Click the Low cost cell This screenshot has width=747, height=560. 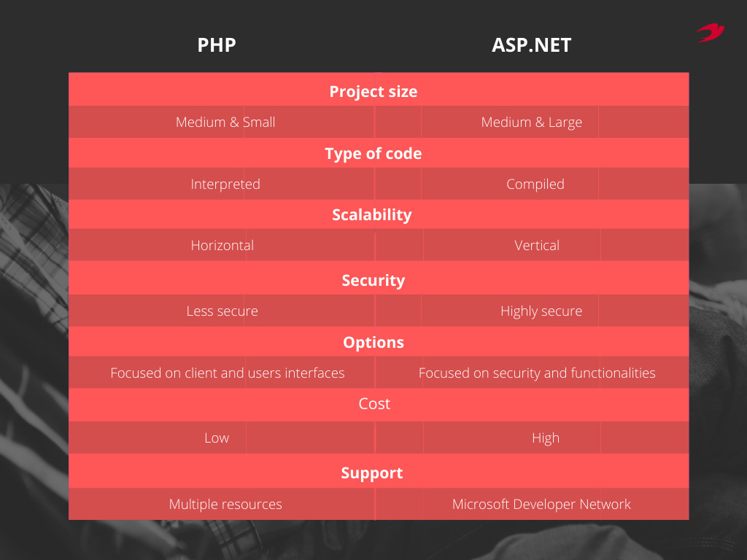[x=217, y=438]
